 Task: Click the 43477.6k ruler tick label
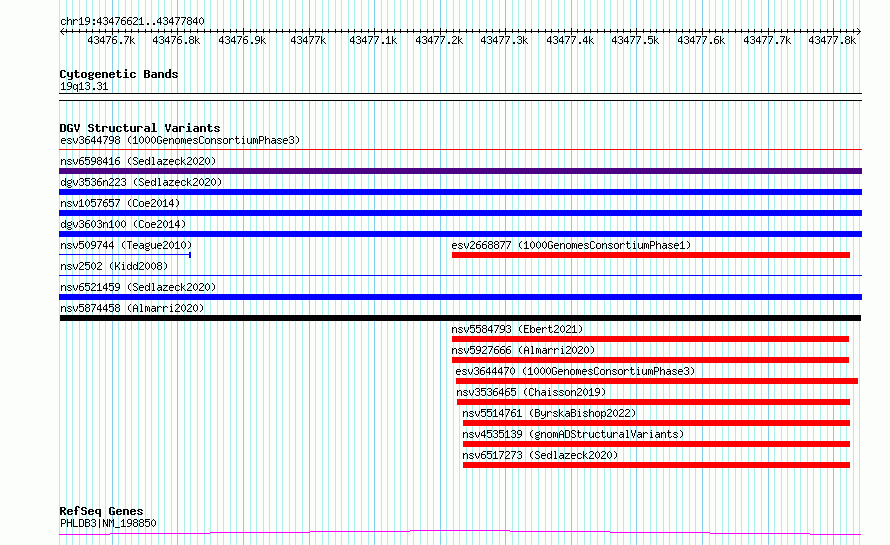[x=701, y=40]
